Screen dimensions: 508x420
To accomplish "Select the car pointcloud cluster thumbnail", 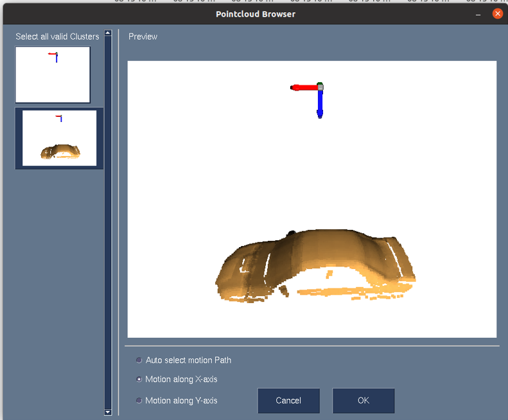I will [59, 138].
